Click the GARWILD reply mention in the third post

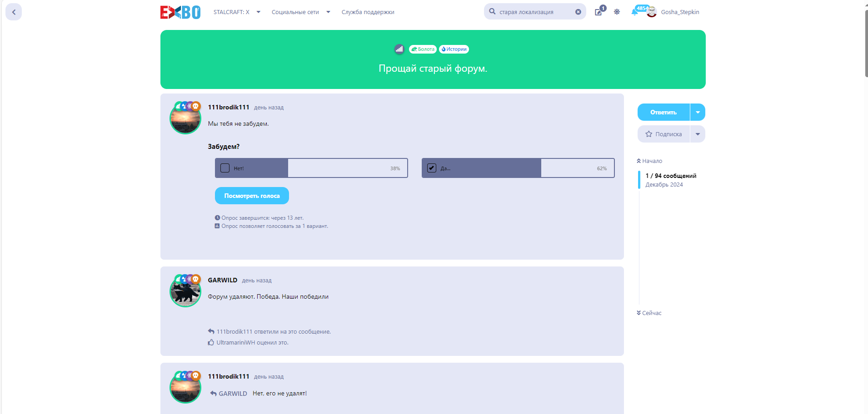coord(229,394)
